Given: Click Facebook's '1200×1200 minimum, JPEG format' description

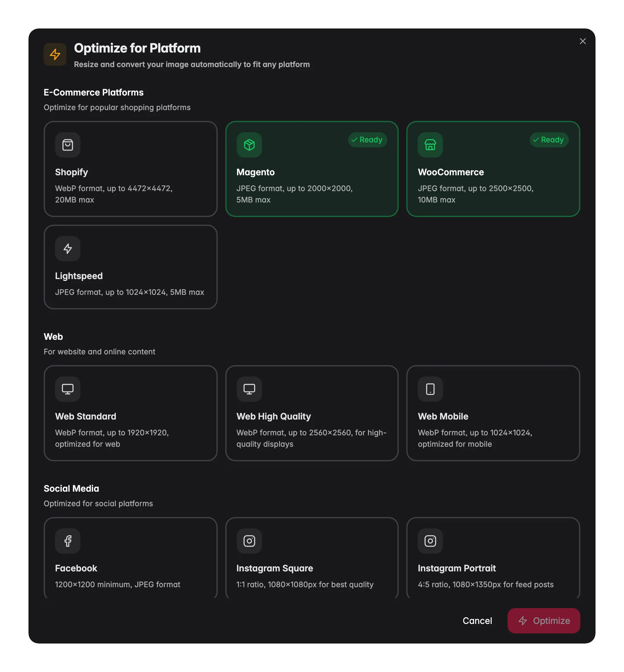Looking at the screenshot, I should tap(117, 585).
